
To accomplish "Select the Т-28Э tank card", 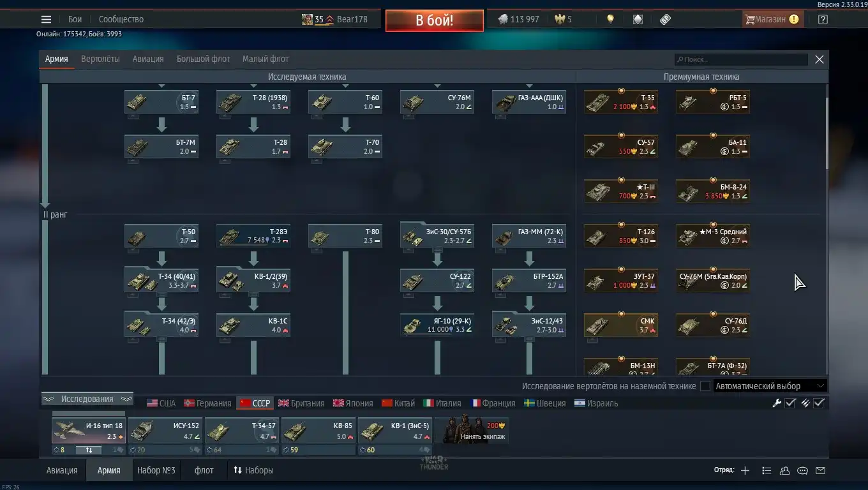I will [x=253, y=236].
